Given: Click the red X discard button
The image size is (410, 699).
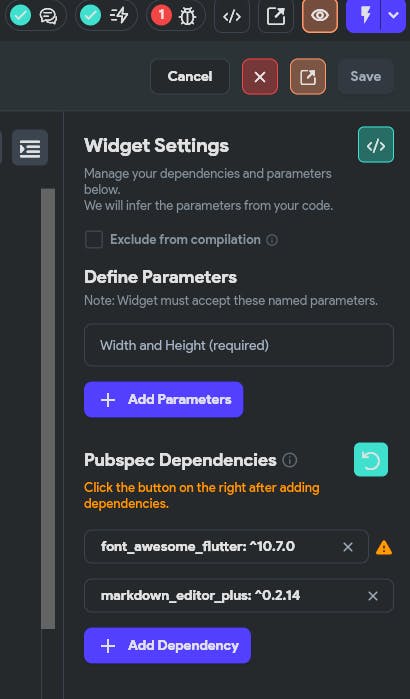Looking at the screenshot, I should (x=260, y=77).
